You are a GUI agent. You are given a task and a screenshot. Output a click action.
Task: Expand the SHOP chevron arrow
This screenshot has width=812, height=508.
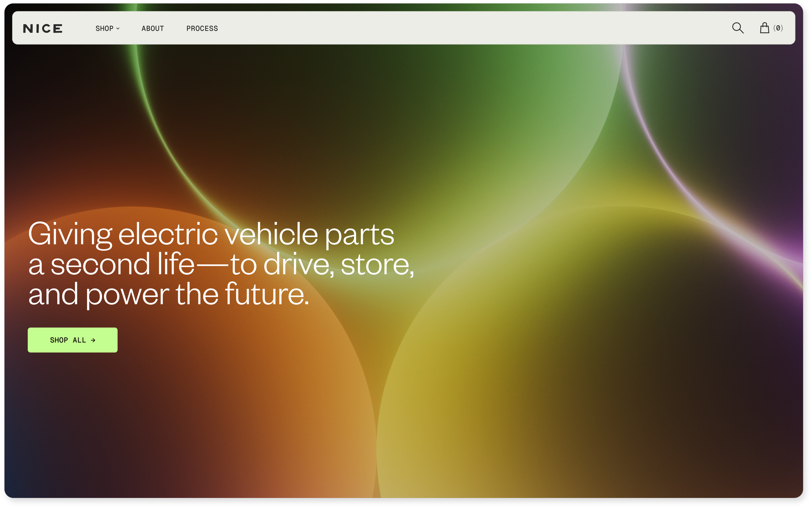pos(118,29)
